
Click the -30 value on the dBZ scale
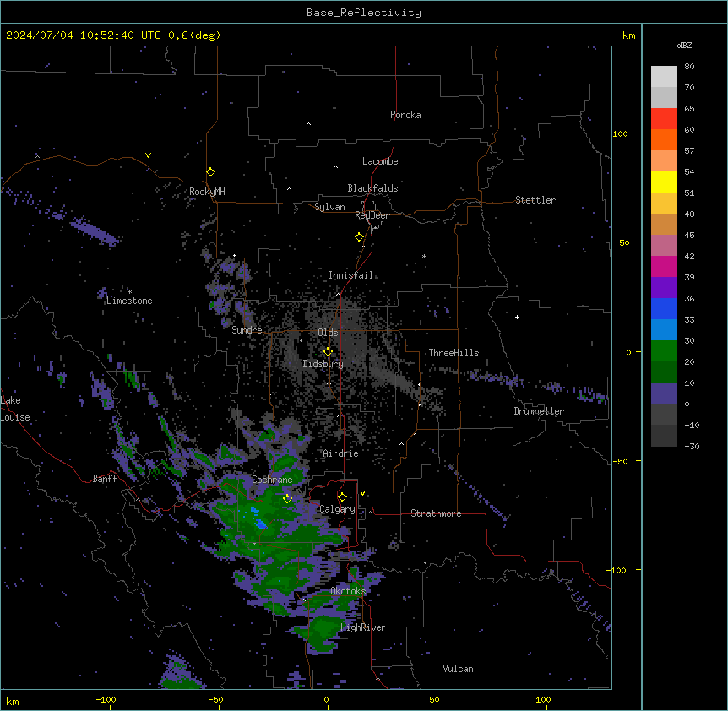[x=692, y=446]
